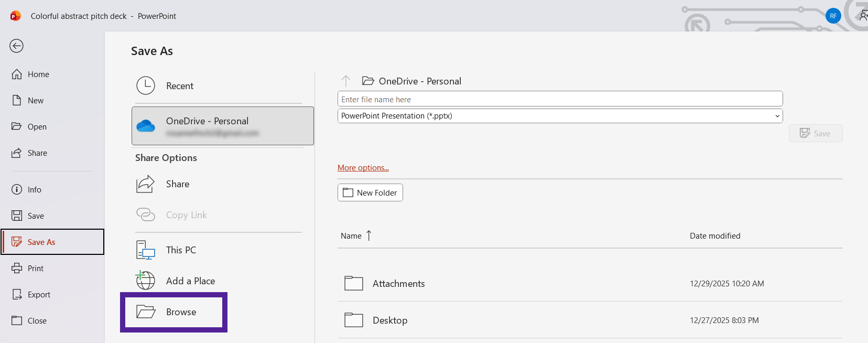This screenshot has width=868, height=343.
Task: Go to the Home menu item
Action: point(38,74)
